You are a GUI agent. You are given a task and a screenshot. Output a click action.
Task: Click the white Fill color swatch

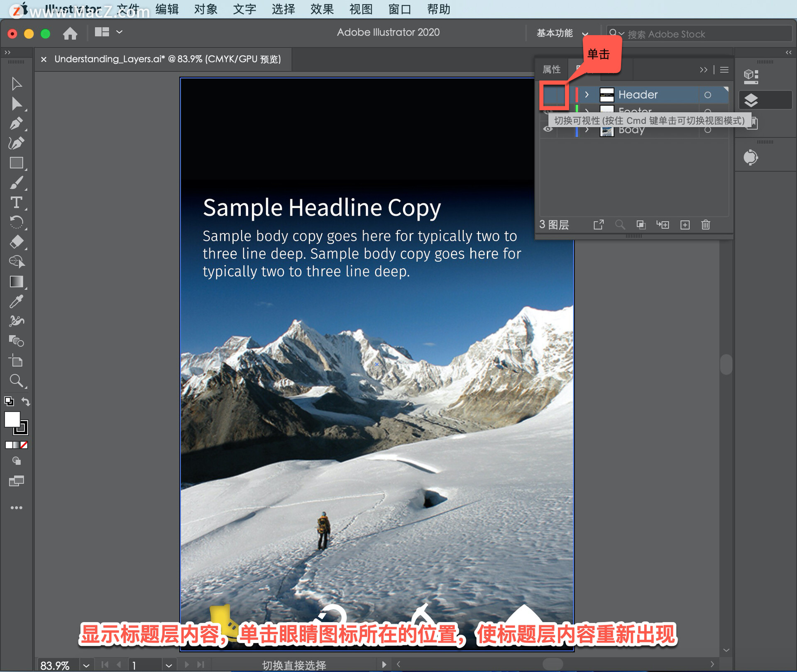(12, 419)
